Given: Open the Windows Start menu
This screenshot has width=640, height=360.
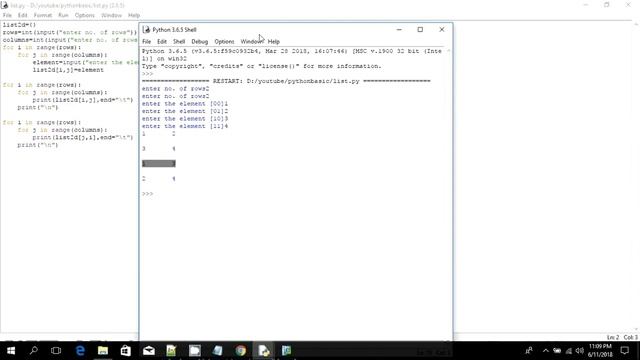Looking at the screenshot, I should 11,351.
